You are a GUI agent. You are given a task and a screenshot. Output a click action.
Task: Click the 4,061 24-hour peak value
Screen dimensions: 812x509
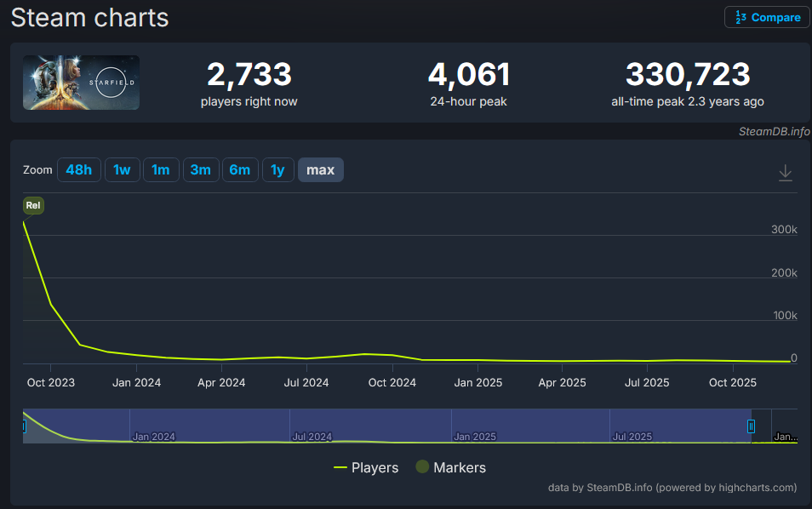[x=469, y=74]
